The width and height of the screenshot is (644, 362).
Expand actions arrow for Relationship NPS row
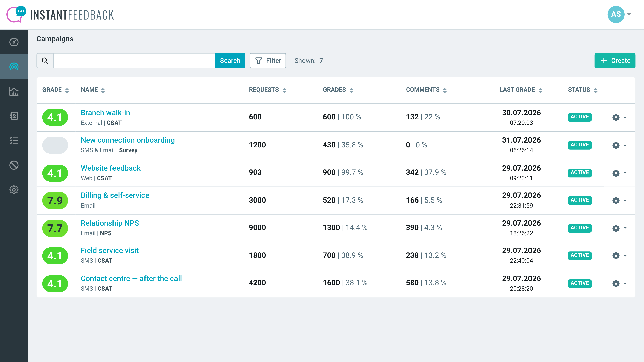point(625,228)
